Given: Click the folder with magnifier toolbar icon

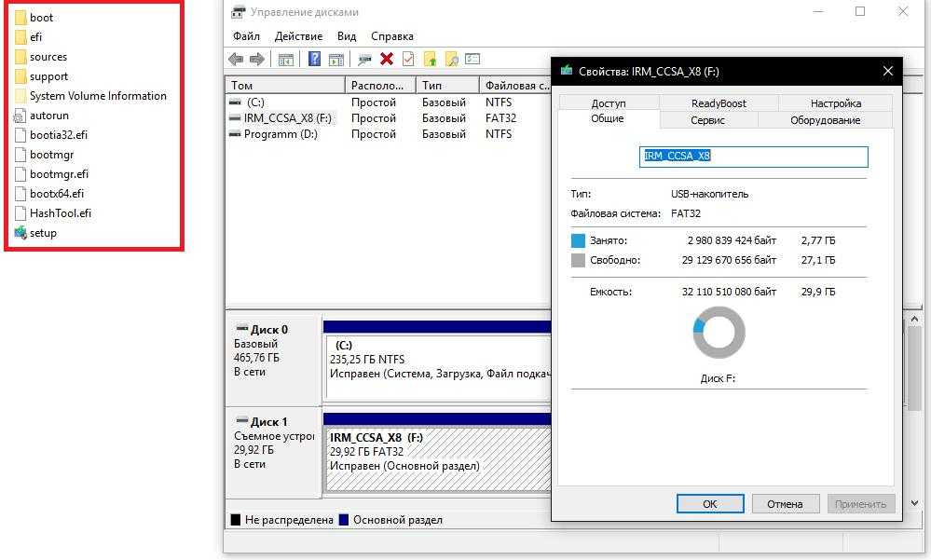Looking at the screenshot, I should click(x=451, y=60).
